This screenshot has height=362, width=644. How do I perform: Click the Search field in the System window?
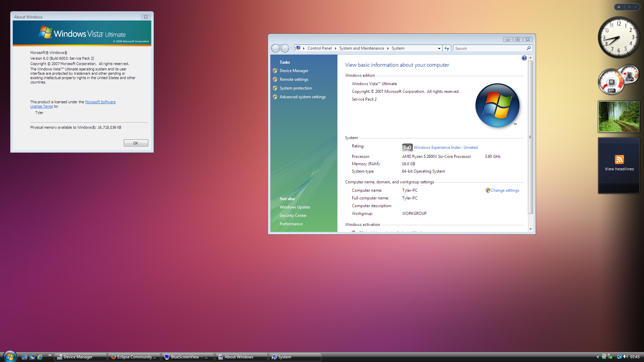pyautogui.click(x=489, y=48)
